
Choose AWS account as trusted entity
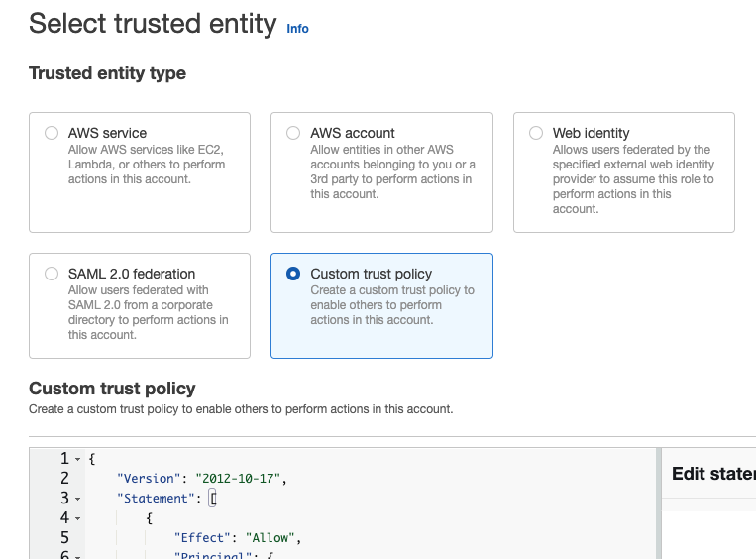point(293,133)
